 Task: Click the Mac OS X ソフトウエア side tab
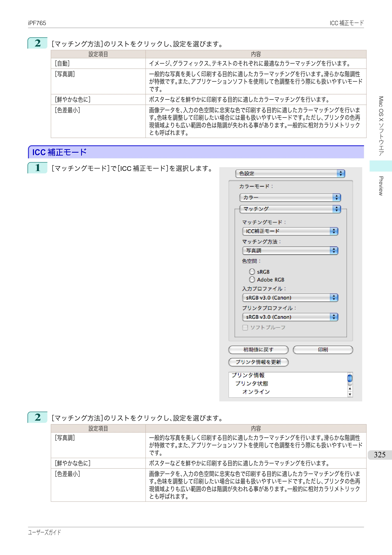[381, 126]
